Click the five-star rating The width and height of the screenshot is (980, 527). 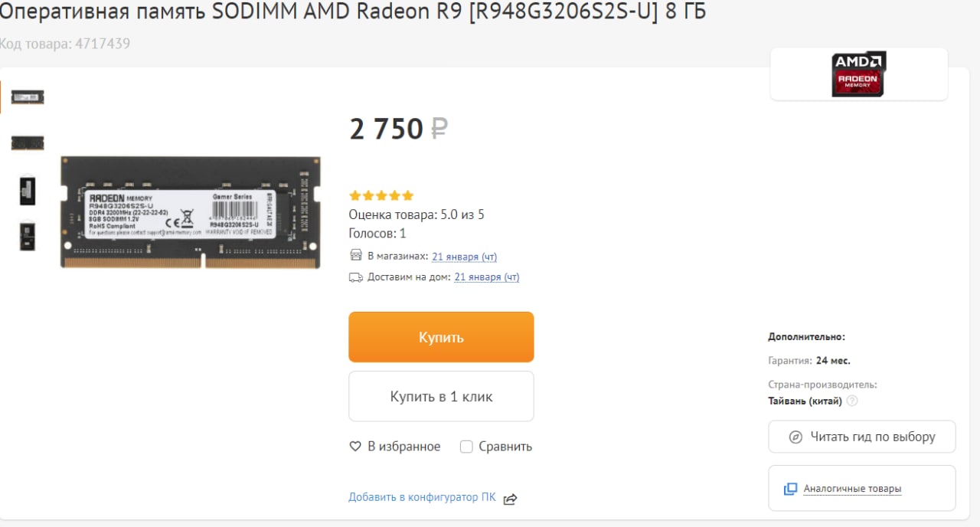coord(381,196)
